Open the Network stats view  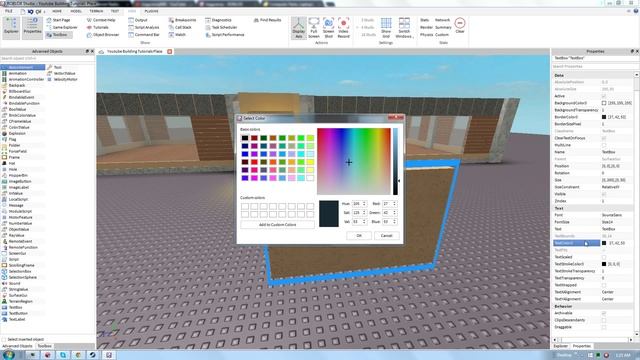442,20
